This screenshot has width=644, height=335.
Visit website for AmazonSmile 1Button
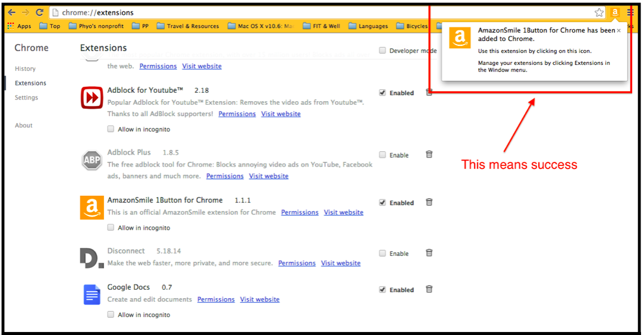click(x=344, y=212)
